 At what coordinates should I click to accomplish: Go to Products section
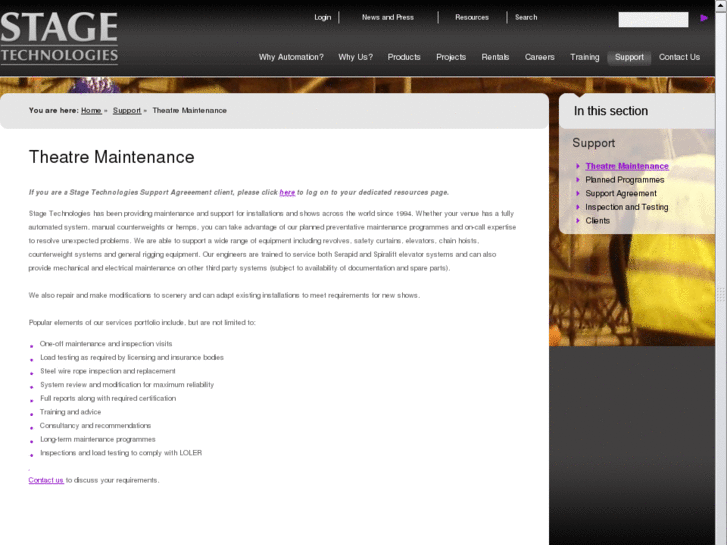coord(404,57)
